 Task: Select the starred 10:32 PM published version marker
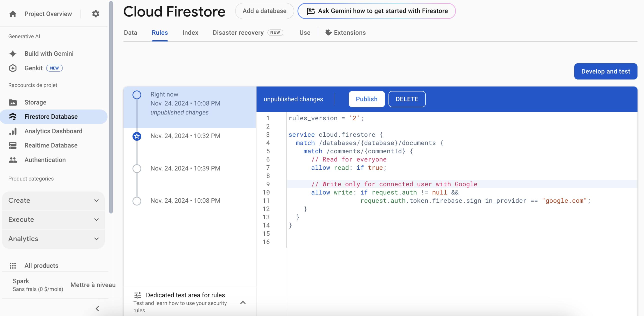[x=137, y=136]
